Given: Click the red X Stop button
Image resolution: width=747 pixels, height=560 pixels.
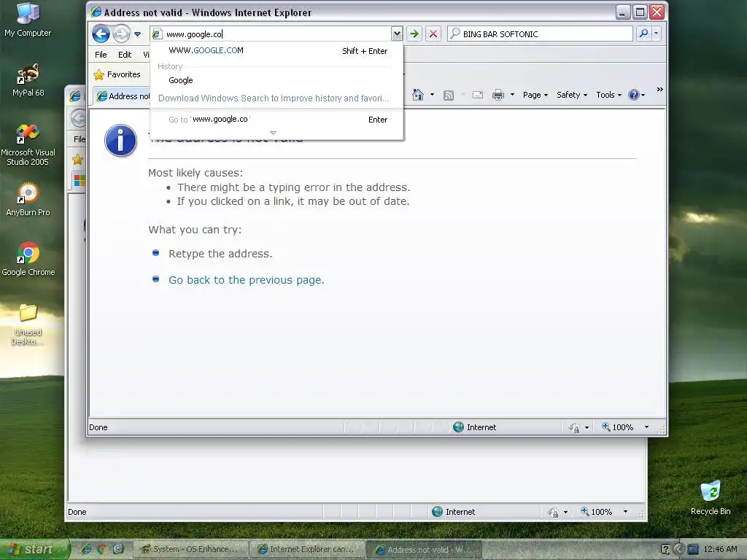Looking at the screenshot, I should tap(433, 34).
